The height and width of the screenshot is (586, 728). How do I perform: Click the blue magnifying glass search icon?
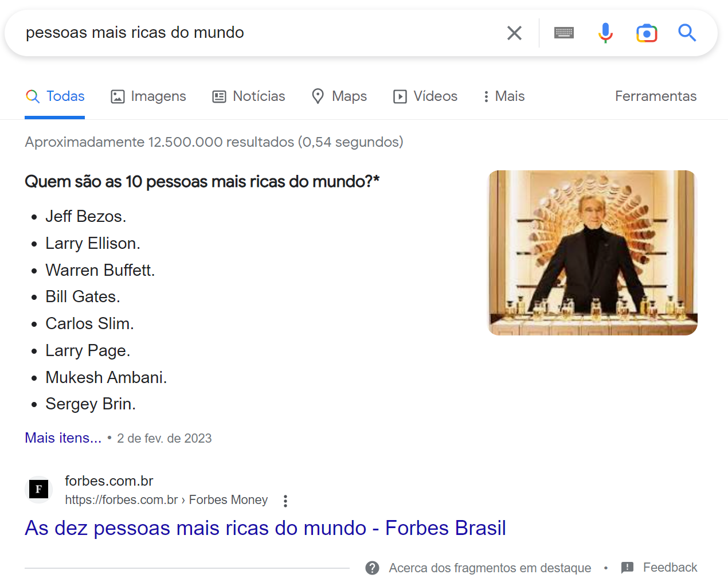(687, 33)
